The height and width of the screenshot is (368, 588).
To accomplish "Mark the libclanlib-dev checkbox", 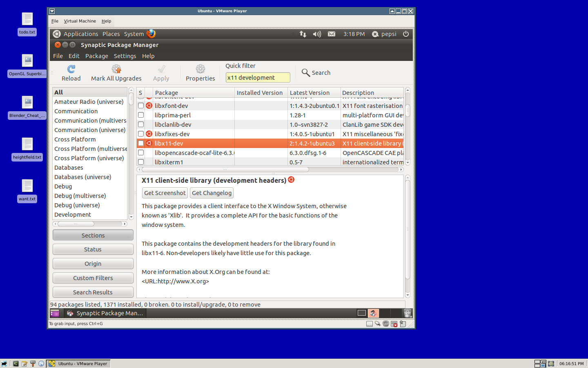I will tap(141, 124).
